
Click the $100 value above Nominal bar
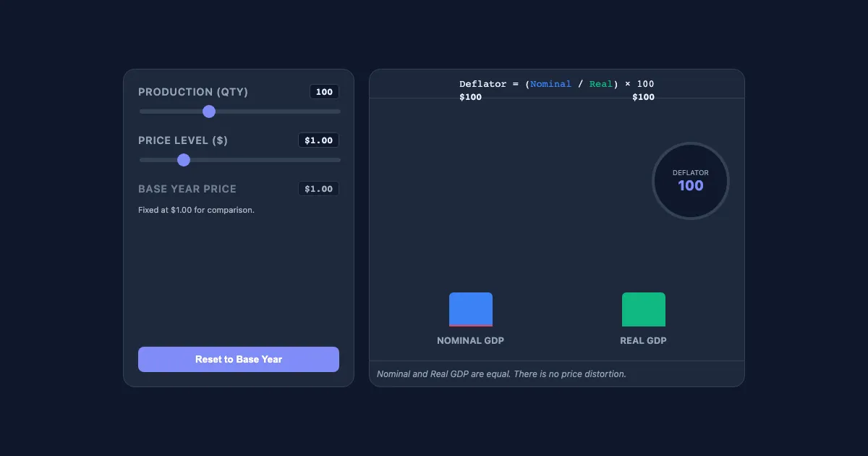471,97
